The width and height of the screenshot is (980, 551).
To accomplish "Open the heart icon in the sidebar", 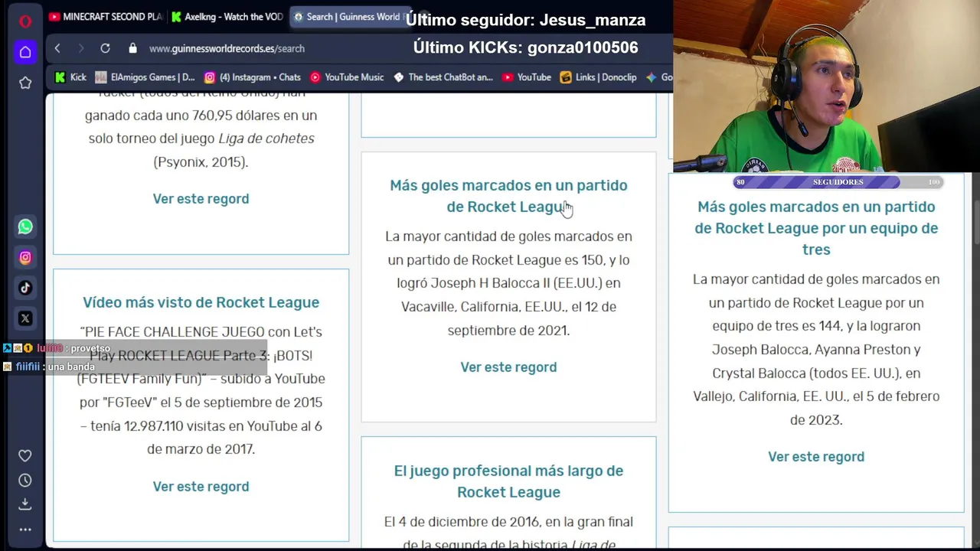I will 25,455.
